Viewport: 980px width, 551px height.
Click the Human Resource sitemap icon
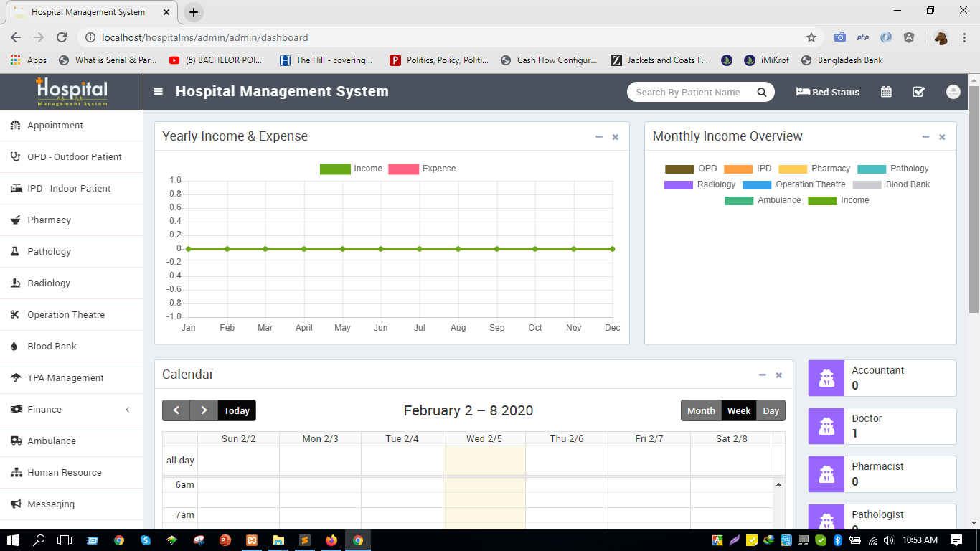pyautogui.click(x=15, y=473)
